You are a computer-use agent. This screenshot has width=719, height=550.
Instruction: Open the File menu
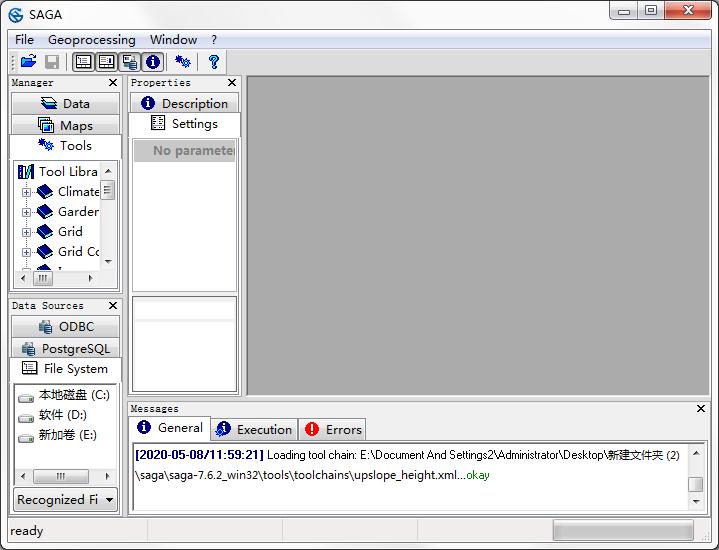click(24, 40)
